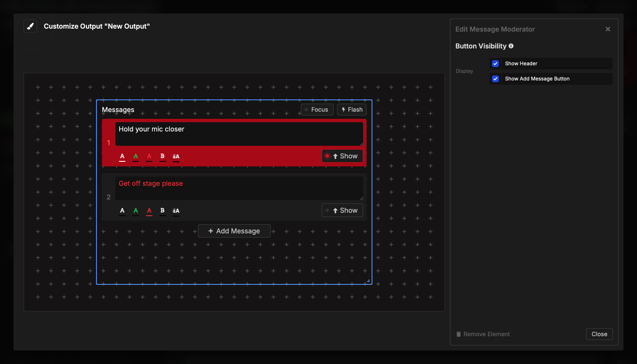This screenshot has height=364, width=637.
Task: Apply green text color to the first message
Action: (136, 156)
